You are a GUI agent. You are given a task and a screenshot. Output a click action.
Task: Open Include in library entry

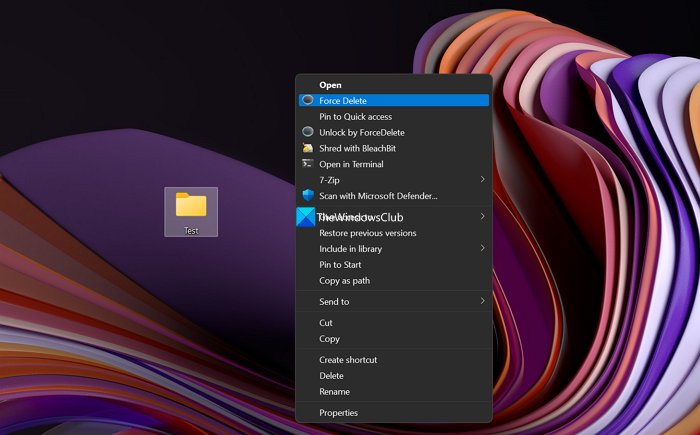point(394,249)
